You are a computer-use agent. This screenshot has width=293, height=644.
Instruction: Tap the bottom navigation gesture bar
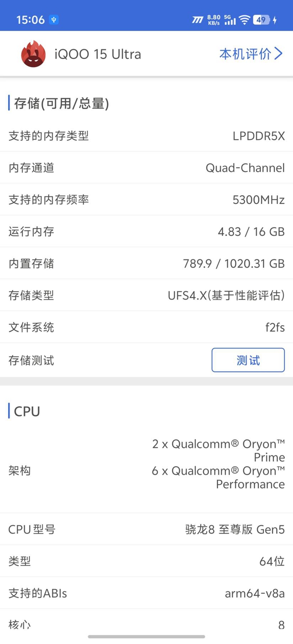click(146, 636)
